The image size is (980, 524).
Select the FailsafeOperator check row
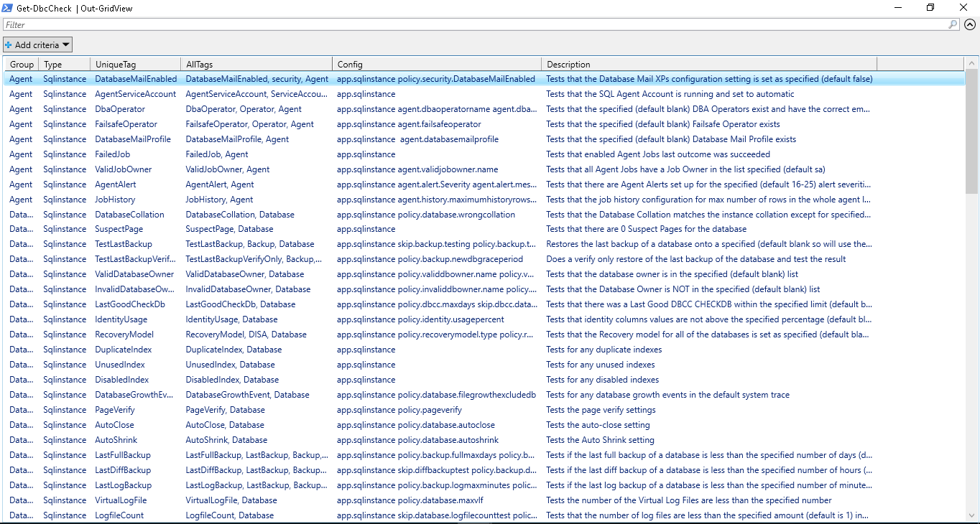tap(125, 124)
